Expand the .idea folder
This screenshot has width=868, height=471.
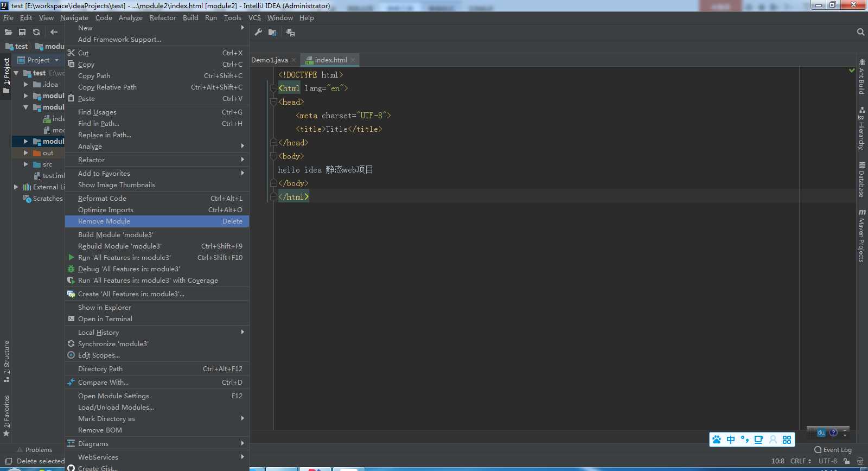coord(25,85)
